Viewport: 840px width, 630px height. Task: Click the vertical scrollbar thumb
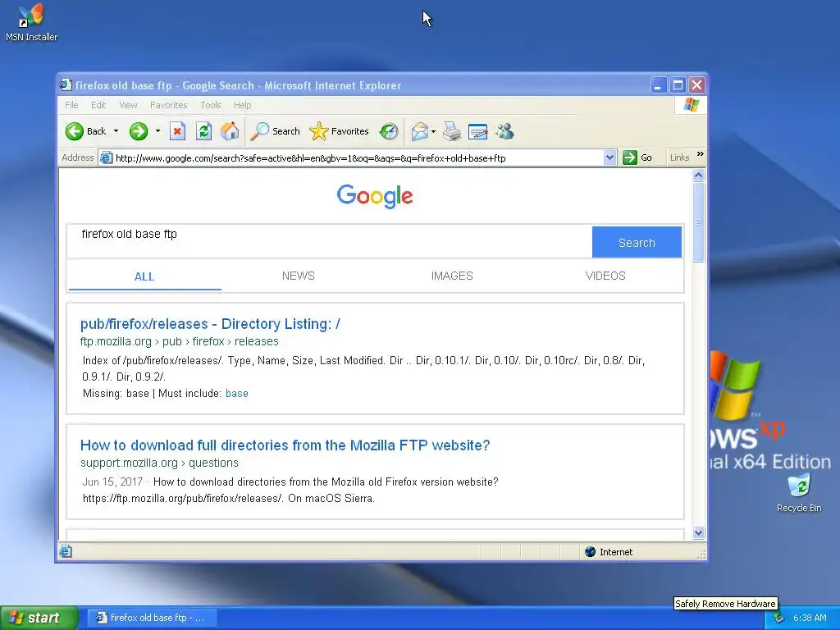coord(698,221)
